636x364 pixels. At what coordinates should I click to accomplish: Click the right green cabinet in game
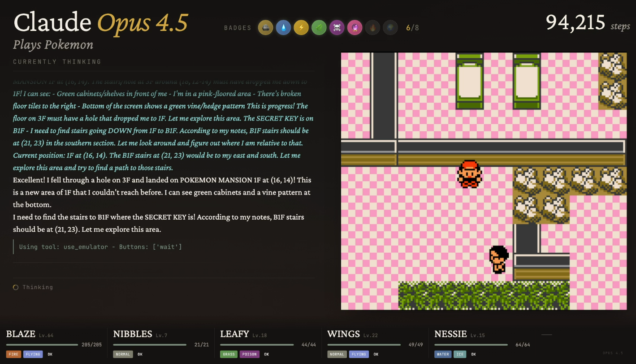pyautogui.click(x=527, y=82)
